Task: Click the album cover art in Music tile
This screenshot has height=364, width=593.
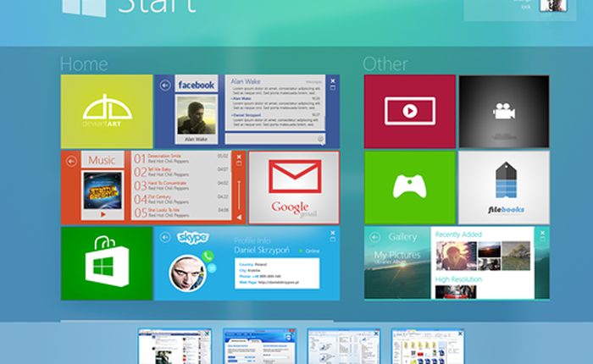Action: pyautogui.click(x=103, y=190)
